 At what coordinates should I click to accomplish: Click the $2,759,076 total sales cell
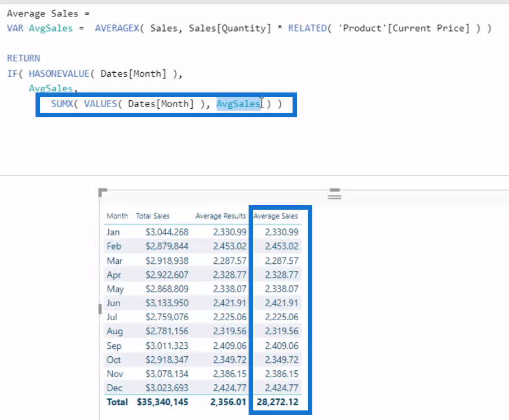click(167, 317)
